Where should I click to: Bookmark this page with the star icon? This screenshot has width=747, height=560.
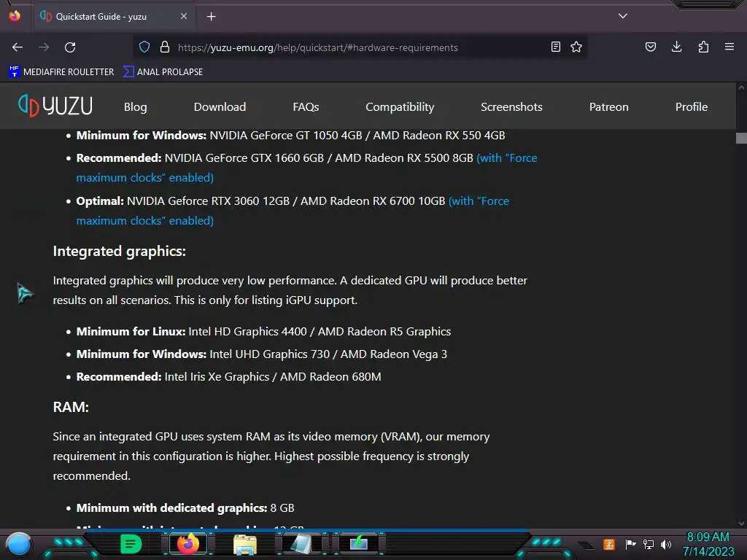pos(576,47)
